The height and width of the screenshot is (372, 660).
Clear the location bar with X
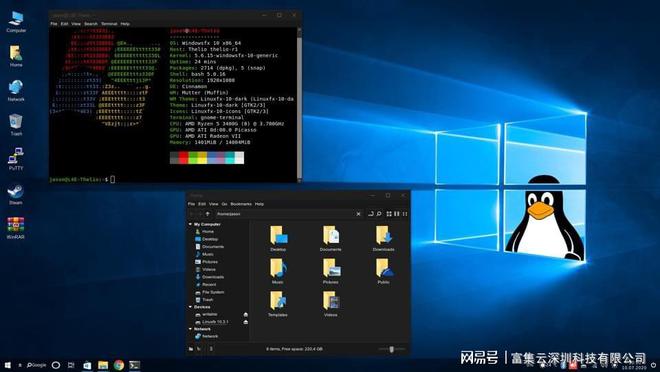click(x=358, y=214)
